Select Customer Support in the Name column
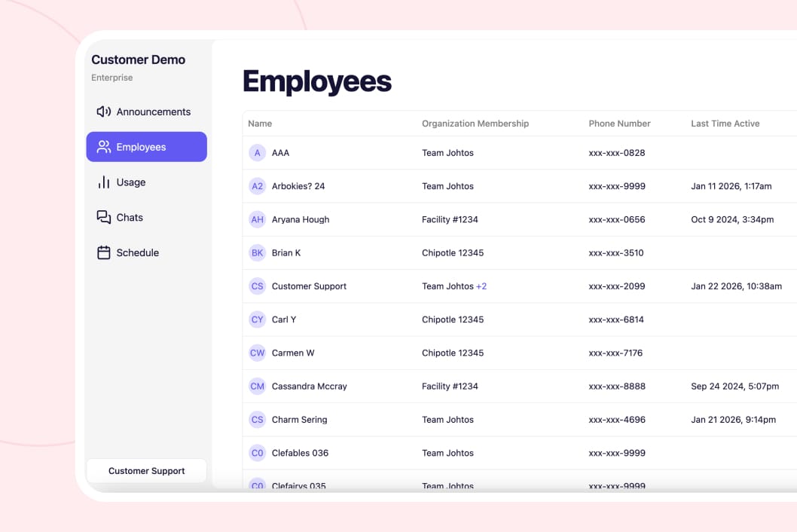 click(309, 286)
